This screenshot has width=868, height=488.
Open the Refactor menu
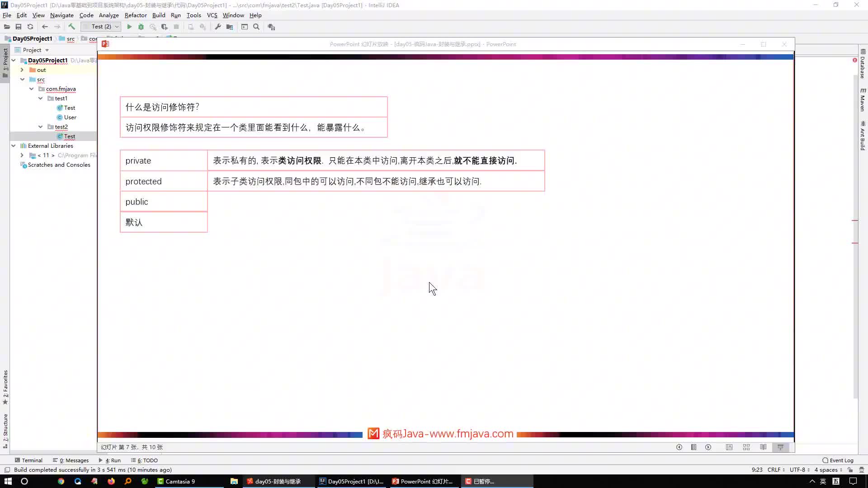135,15
